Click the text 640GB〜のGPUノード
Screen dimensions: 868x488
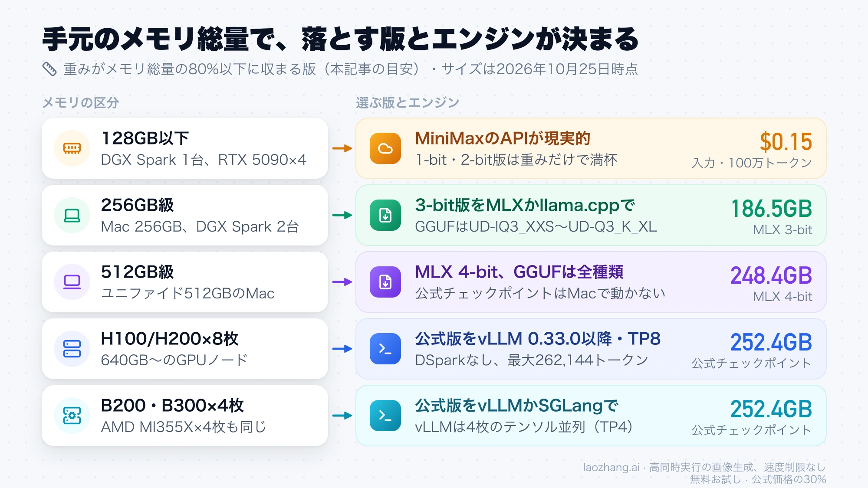[x=174, y=360]
